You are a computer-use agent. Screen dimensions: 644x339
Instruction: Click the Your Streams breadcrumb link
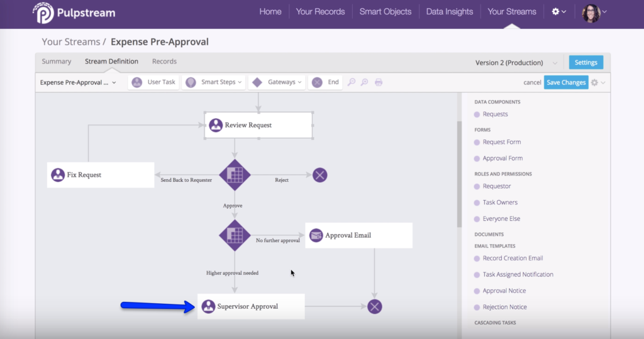tap(70, 42)
